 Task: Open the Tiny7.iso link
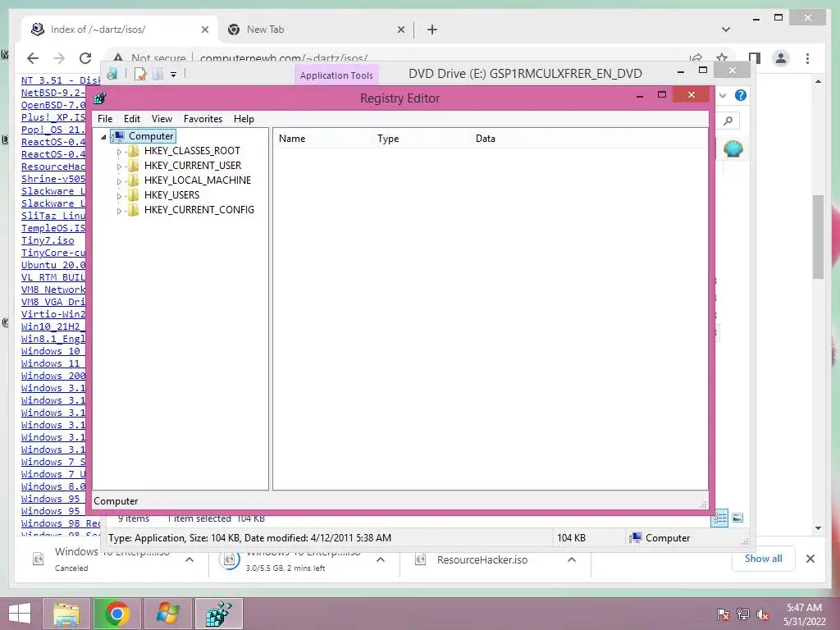point(48,240)
